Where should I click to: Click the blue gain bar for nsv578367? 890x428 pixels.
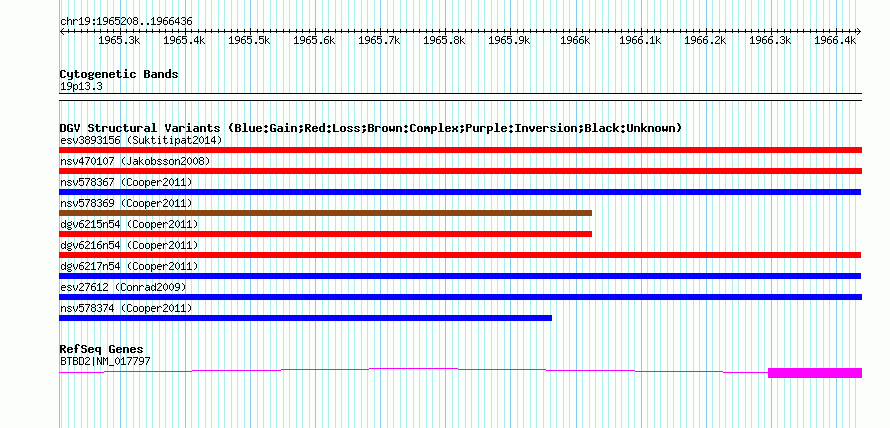(x=460, y=192)
